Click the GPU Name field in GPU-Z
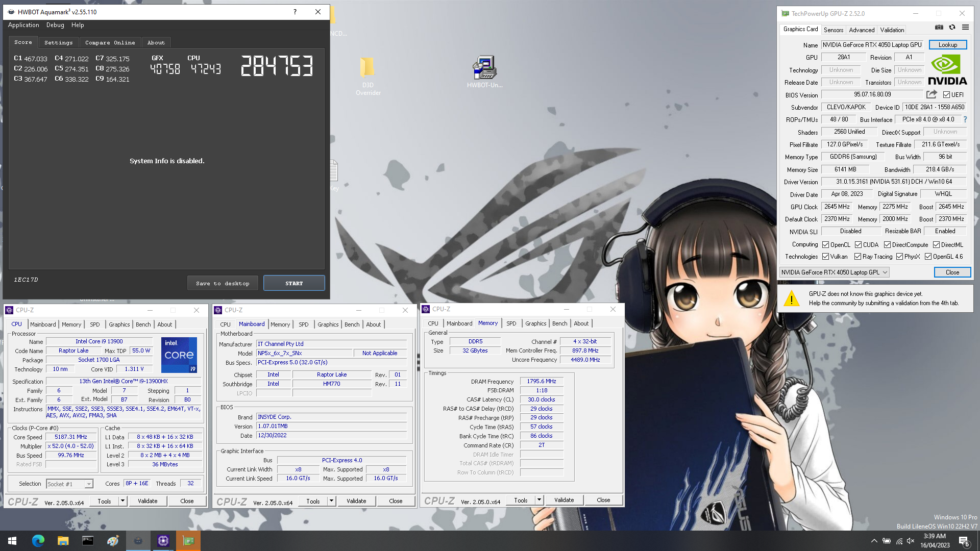Screen dimensions: 980x551 pos(872,45)
